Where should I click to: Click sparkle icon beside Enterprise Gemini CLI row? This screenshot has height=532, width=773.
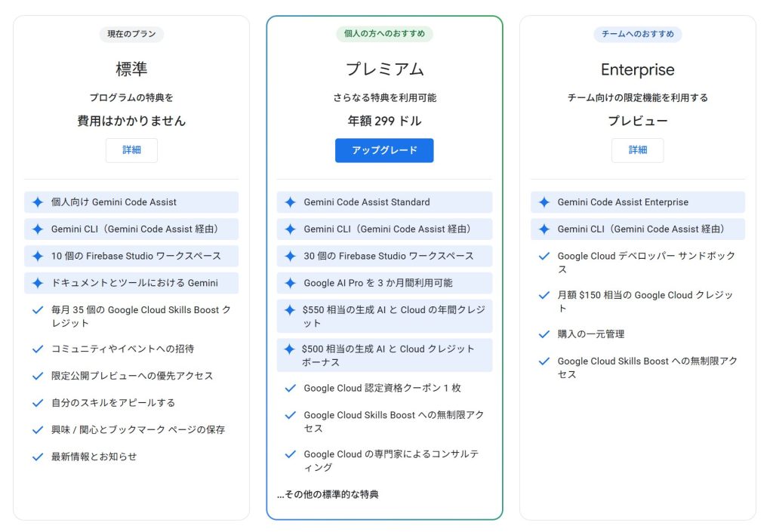(544, 229)
